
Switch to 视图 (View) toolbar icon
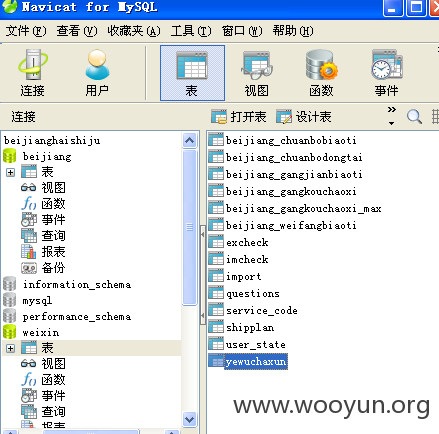(256, 73)
